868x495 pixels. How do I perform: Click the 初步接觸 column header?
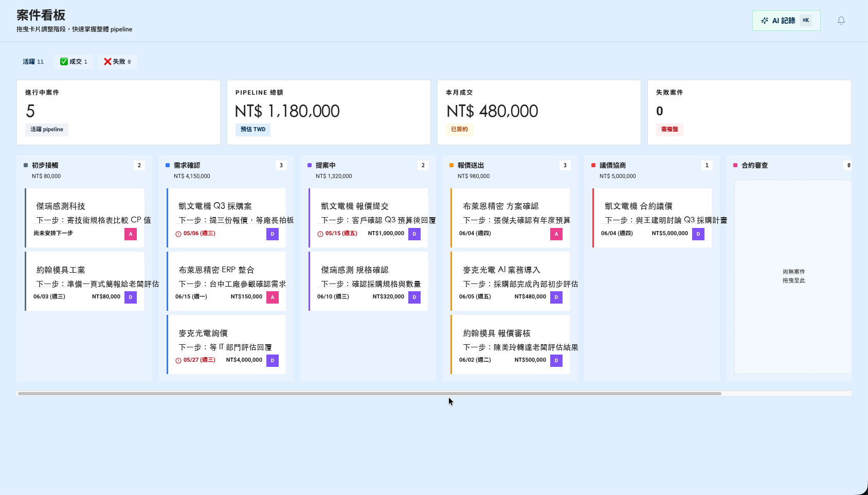point(45,165)
